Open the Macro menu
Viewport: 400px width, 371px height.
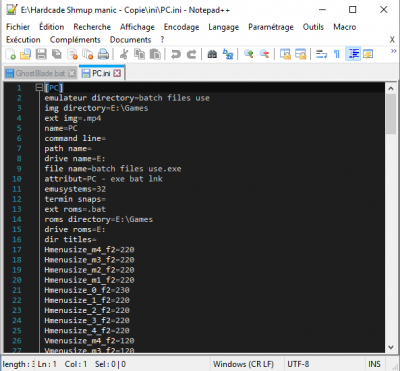point(345,27)
